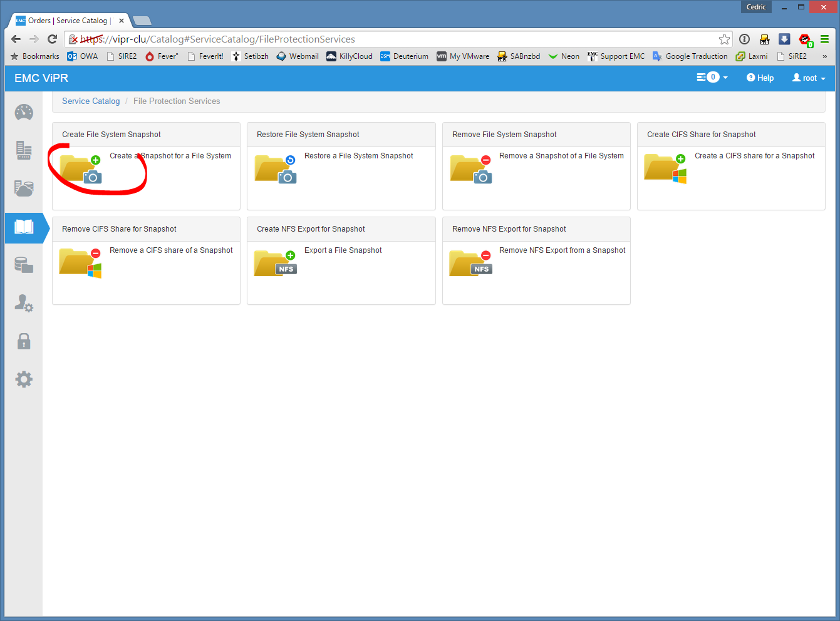
Task: Click the Remove CIFS Share for Snapshot title
Action: pos(119,229)
